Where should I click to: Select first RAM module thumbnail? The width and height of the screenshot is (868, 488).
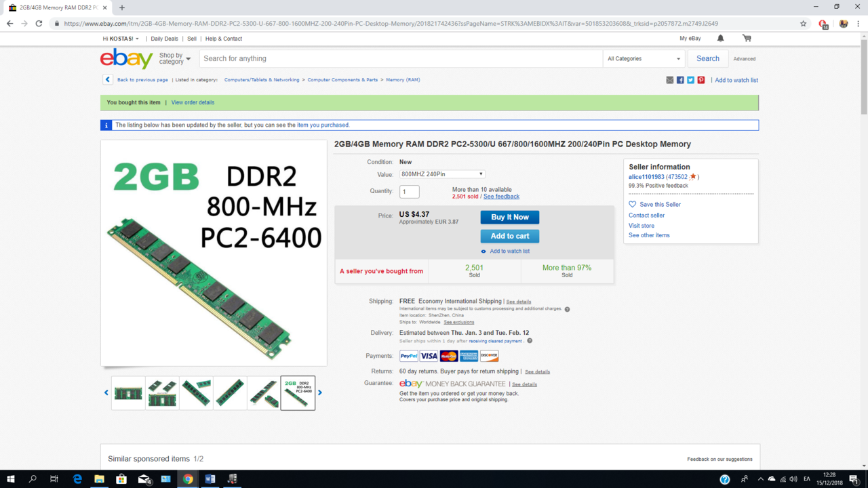pos(128,393)
